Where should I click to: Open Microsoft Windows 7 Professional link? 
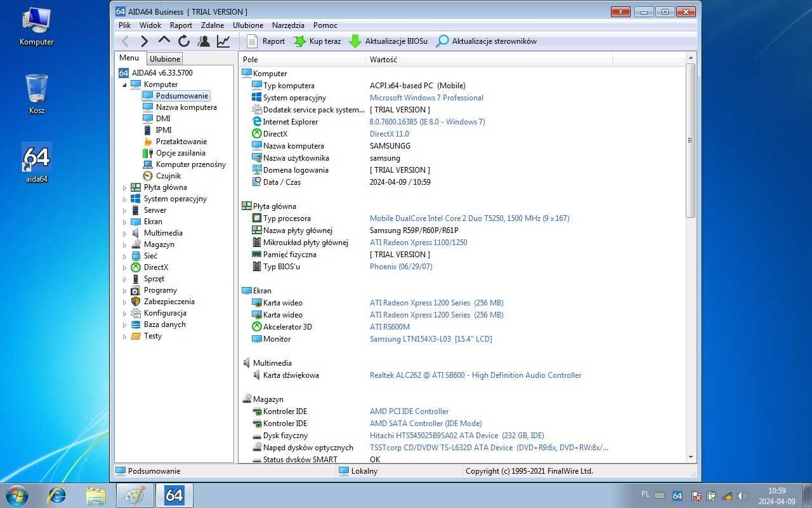426,98
